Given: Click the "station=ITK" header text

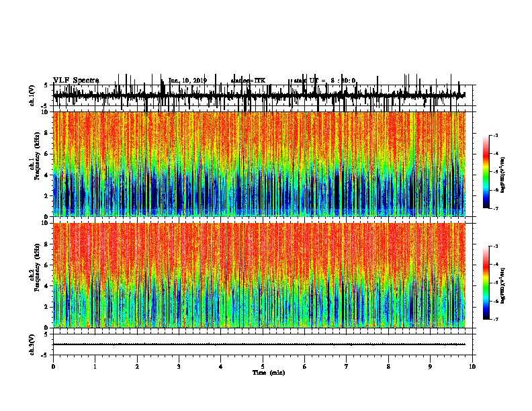Looking at the screenshot, I should click(248, 81).
